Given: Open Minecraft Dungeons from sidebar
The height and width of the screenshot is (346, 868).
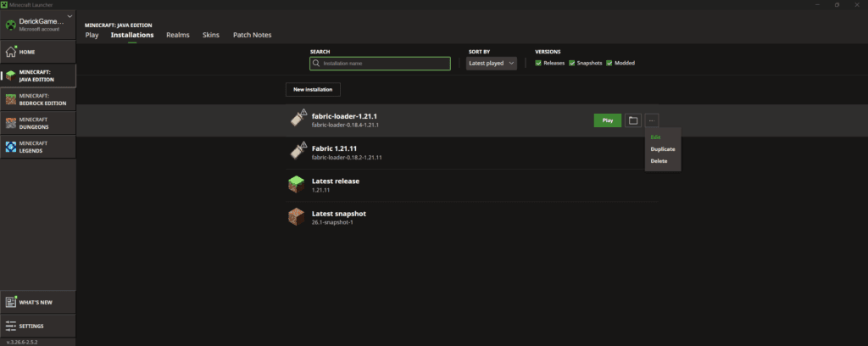Looking at the screenshot, I should click(38, 123).
